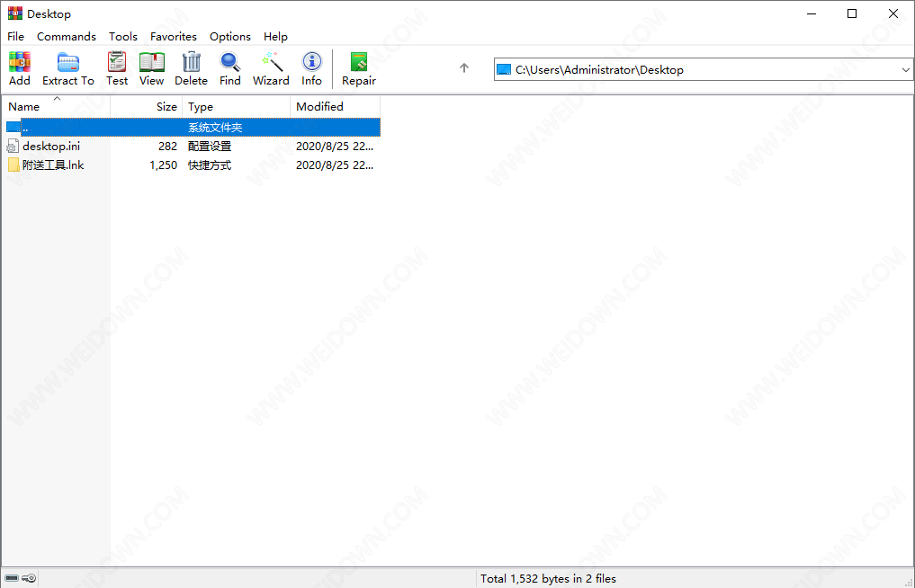Open the Options menu
Screen dimensions: 915x588
pyautogui.click(x=230, y=36)
